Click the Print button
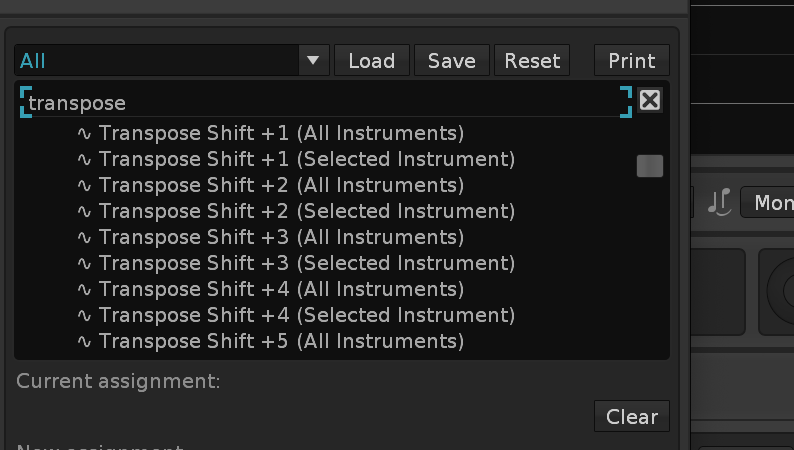794x450 pixels. (632, 60)
